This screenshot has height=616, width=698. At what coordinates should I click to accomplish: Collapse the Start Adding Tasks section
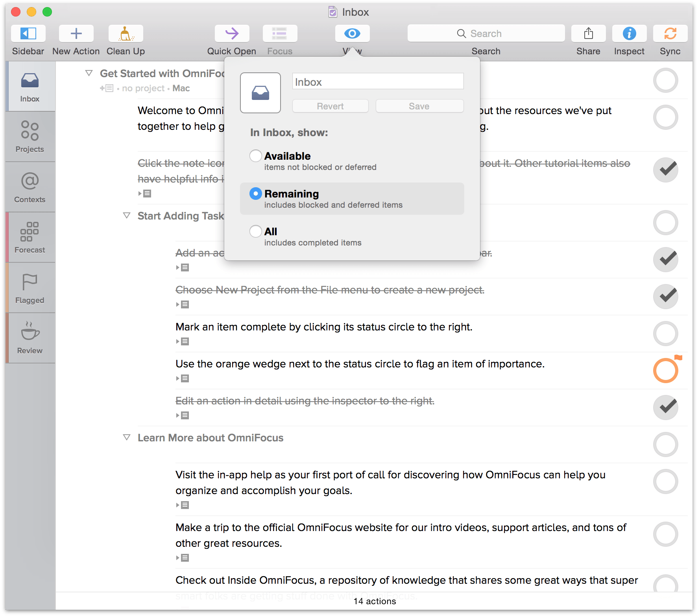(126, 216)
